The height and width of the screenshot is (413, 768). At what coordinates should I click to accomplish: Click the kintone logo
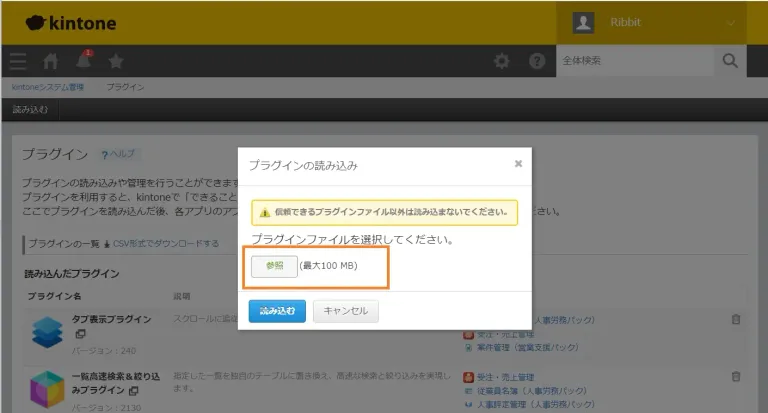point(71,23)
